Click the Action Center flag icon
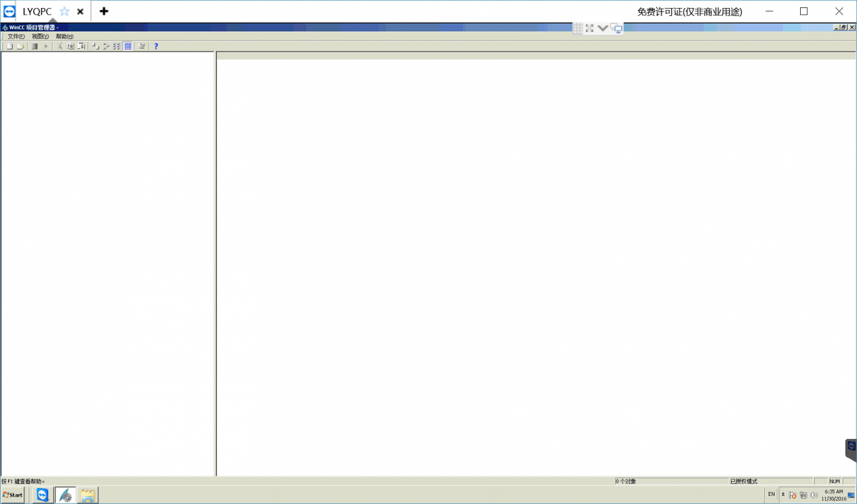 pyautogui.click(x=793, y=495)
